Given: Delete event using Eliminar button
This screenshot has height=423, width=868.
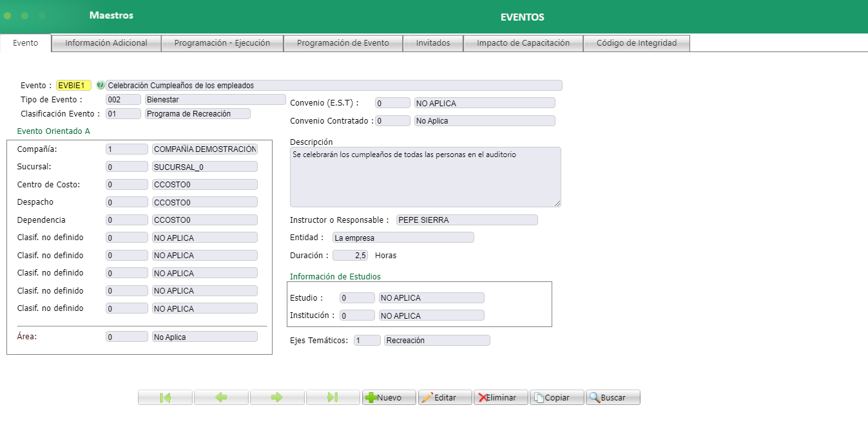Looking at the screenshot, I should coord(501,397).
